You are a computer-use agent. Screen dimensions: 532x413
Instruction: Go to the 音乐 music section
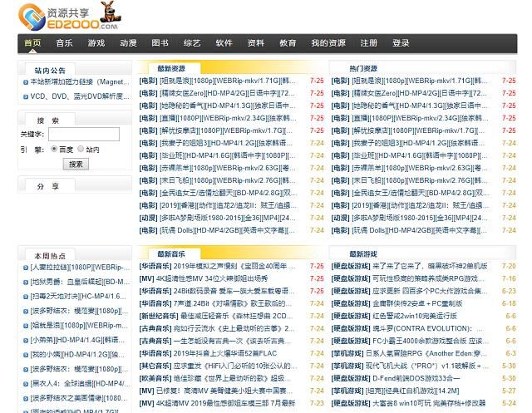click(x=65, y=43)
